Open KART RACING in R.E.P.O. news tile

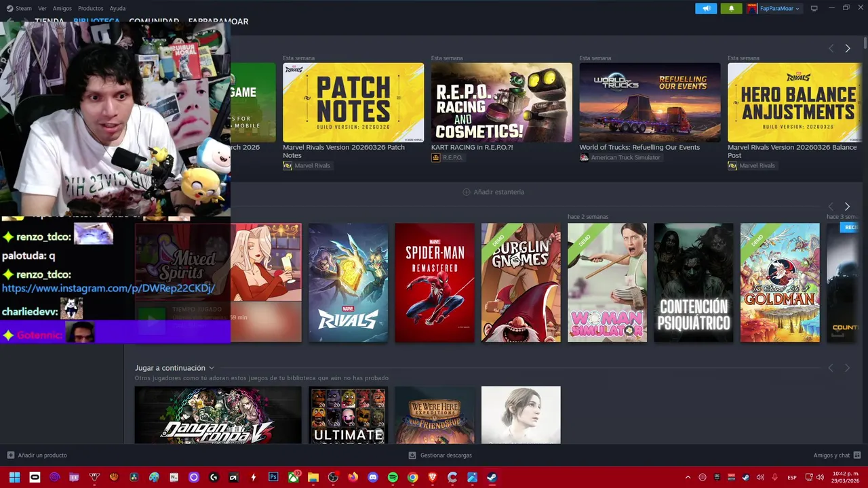click(501, 102)
